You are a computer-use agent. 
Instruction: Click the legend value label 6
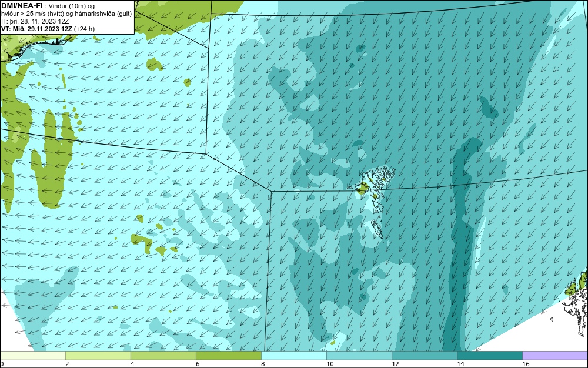click(x=198, y=364)
